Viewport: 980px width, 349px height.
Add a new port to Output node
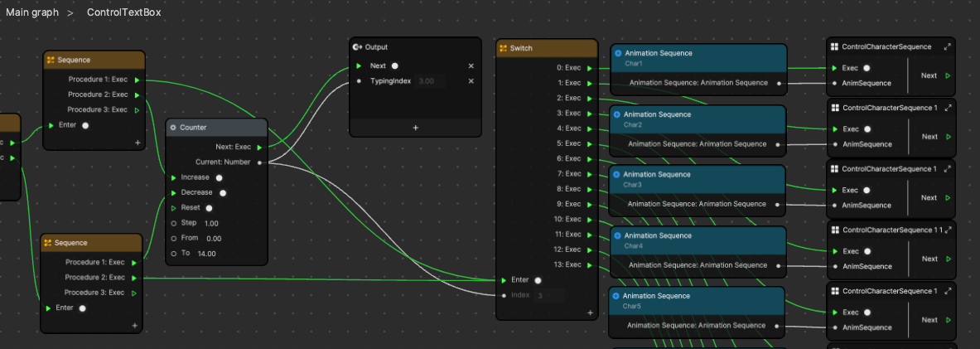(x=415, y=128)
